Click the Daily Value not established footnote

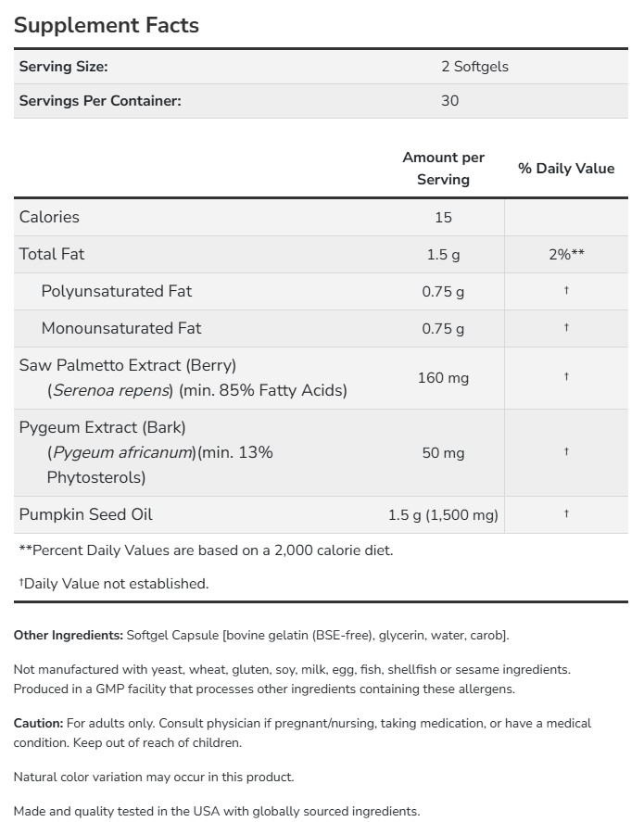[x=115, y=584]
